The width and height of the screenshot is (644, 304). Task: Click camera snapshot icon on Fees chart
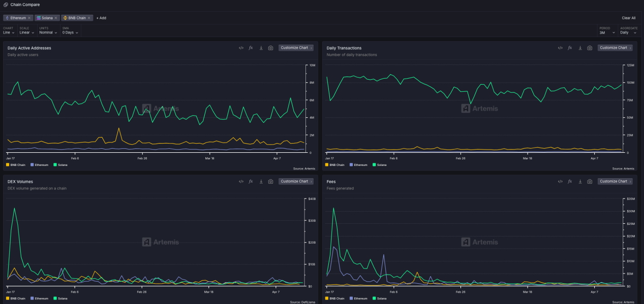point(590,181)
